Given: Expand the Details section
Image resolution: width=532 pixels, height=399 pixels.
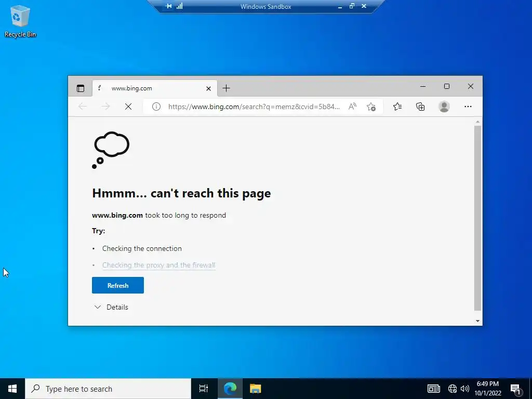Looking at the screenshot, I should click(111, 307).
